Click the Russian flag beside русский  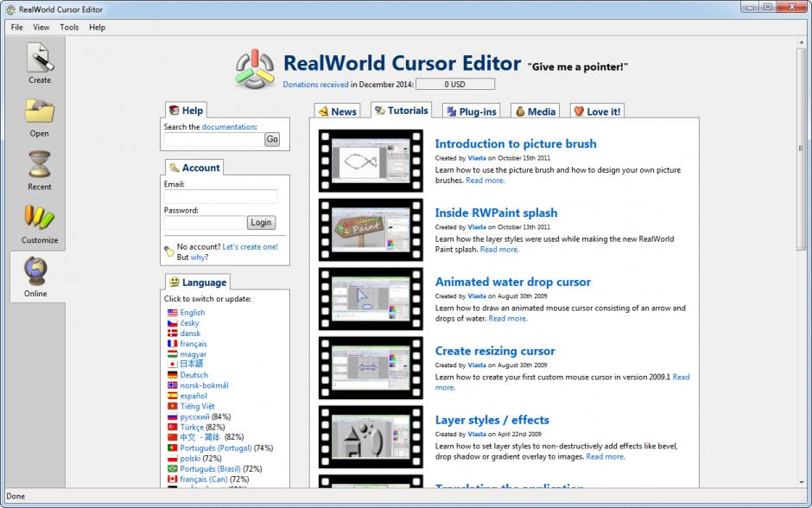coord(173,417)
